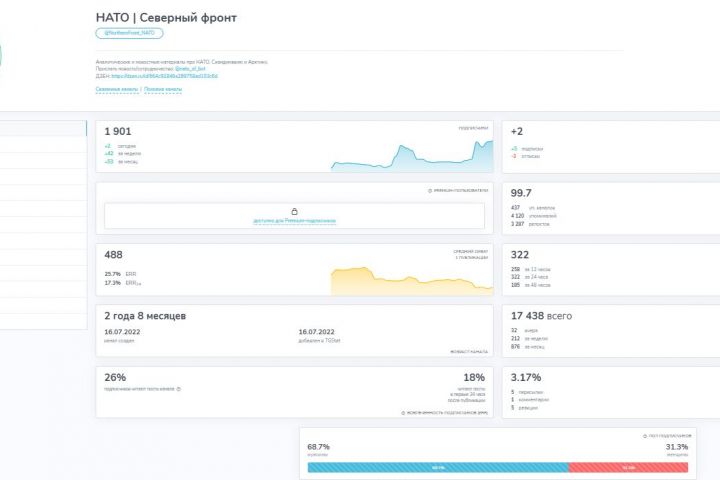Viewport: 720px width, 480px height.
Task: Click the 322 reach value
Action: [x=520, y=255]
